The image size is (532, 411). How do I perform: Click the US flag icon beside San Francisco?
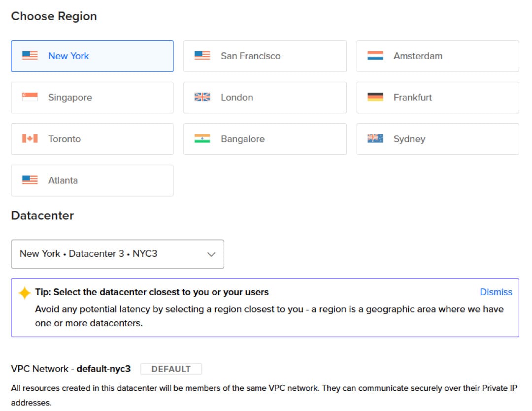click(202, 56)
